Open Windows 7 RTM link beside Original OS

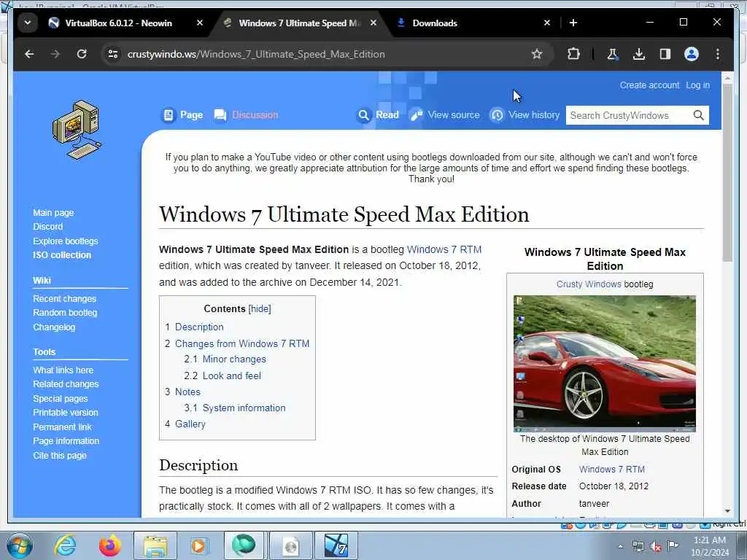click(x=612, y=469)
